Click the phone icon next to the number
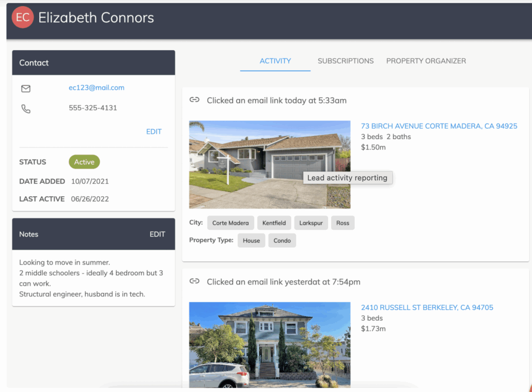The height and width of the screenshot is (392, 532). [x=25, y=108]
